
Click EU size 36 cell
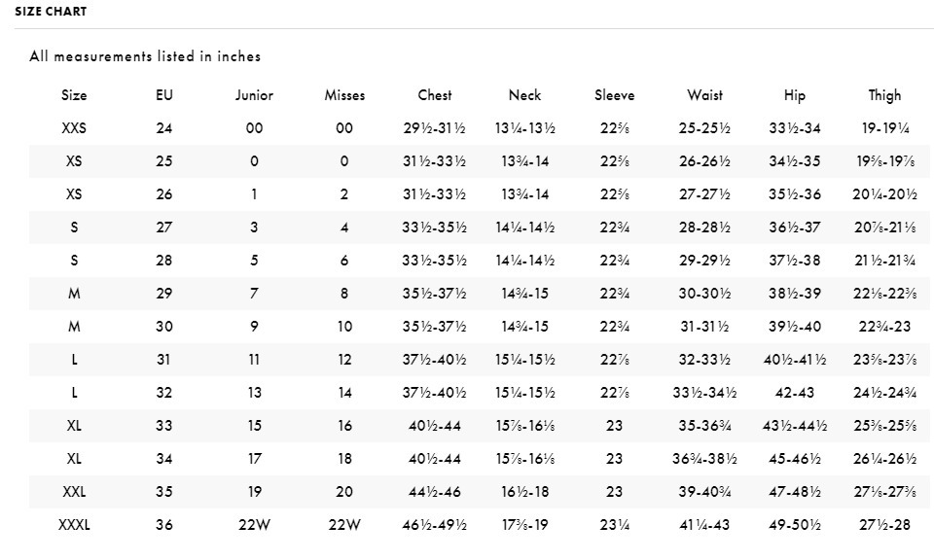click(x=164, y=525)
